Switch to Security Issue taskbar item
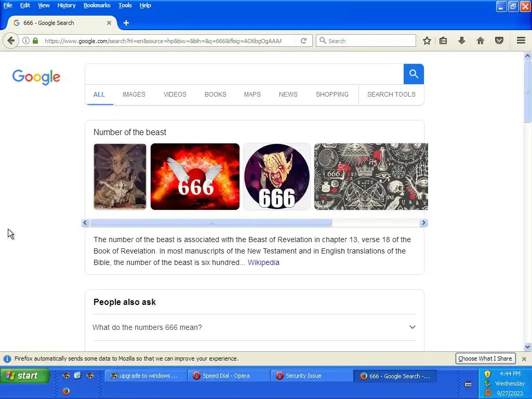This screenshot has height=399, width=532. [312, 376]
